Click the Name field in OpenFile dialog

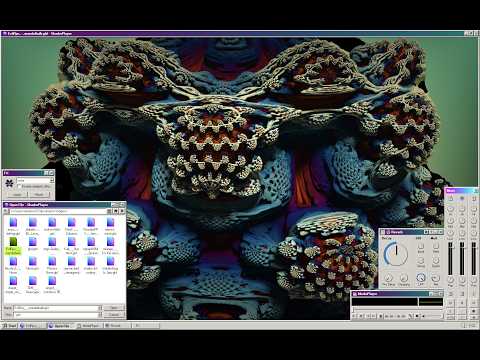point(56,308)
